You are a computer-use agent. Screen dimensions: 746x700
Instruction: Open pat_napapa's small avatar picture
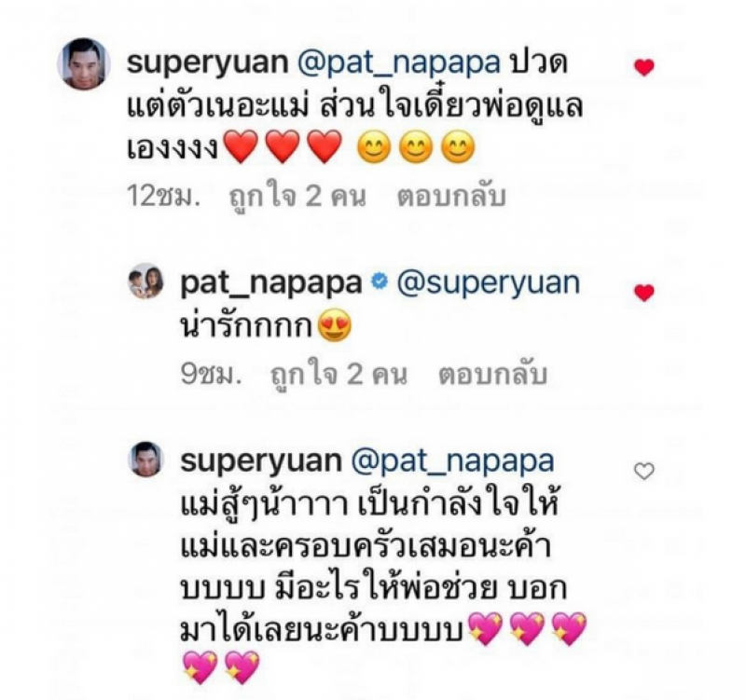(x=146, y=281)
